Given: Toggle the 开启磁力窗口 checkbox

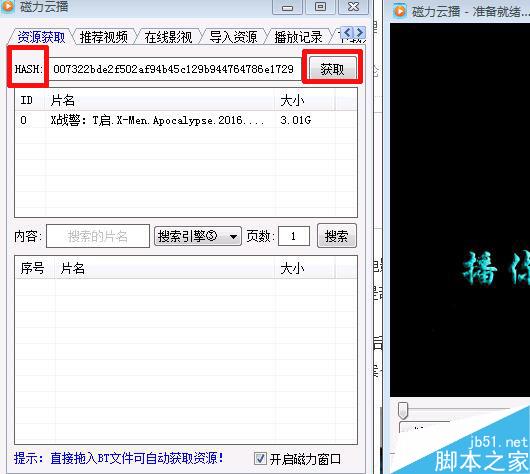Looking at the screenshot, I should 260,459.
